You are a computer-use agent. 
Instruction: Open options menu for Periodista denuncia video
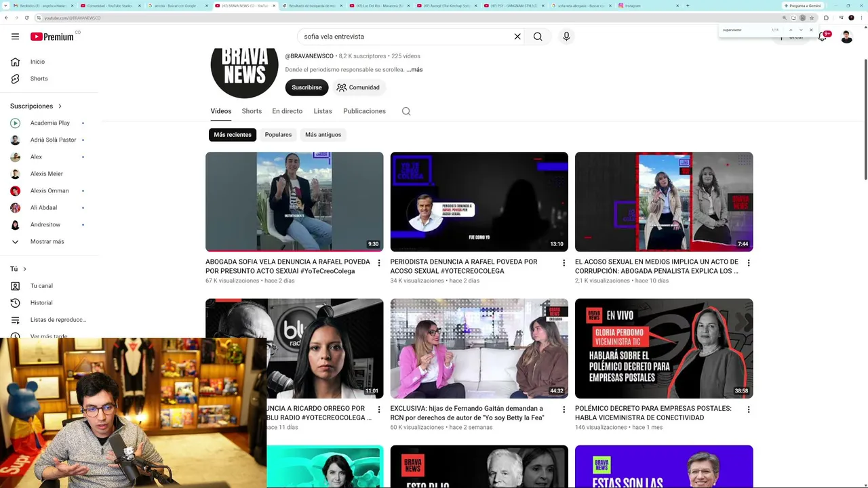(564, 263)
